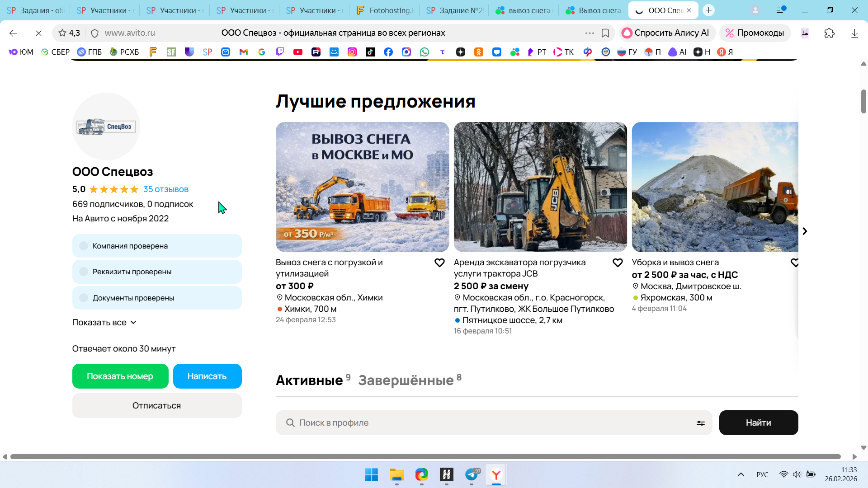
Task: Open the 35 отзывов reviews link
Action: pyautogui.click(x=165, y=189)
